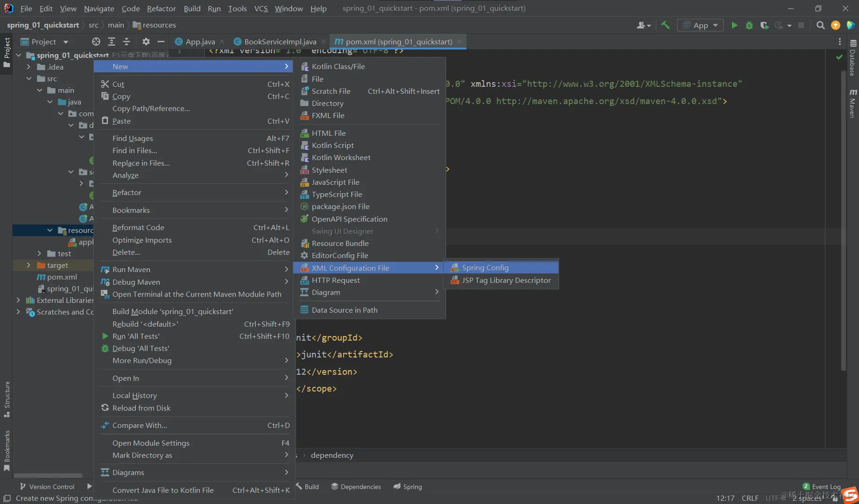Click the Build Project hammer icon
Image resolution: width=859 pixels, height=504 pixels.
pos(665,25)
